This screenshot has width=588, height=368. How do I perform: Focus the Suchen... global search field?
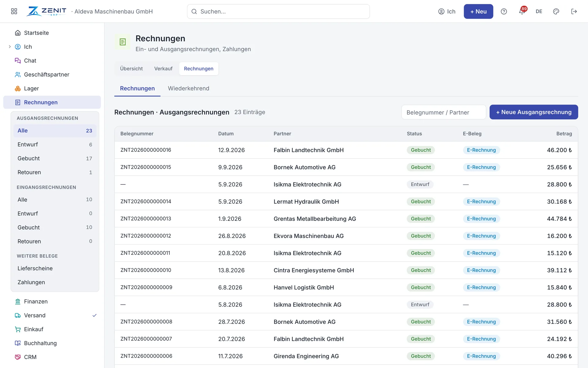pyautogui.click(x=278, y=11)
